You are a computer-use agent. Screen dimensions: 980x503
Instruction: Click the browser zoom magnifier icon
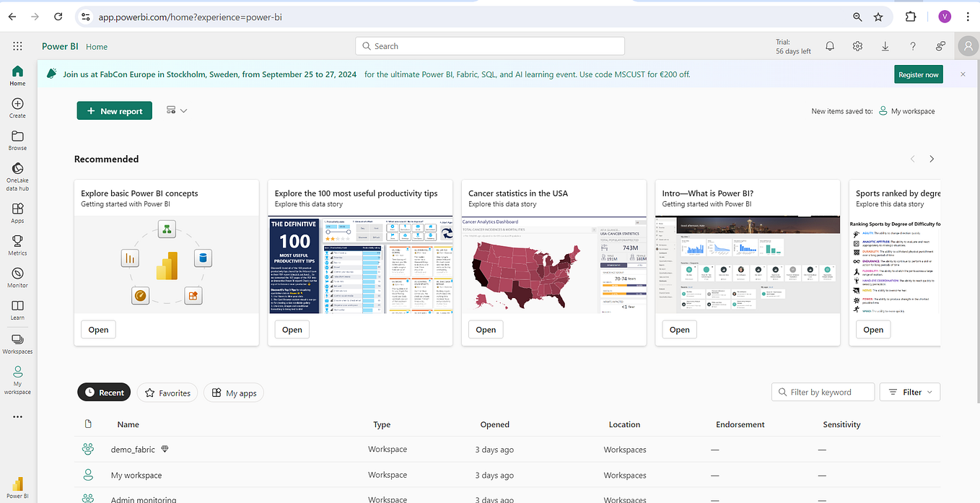[857, 17]
